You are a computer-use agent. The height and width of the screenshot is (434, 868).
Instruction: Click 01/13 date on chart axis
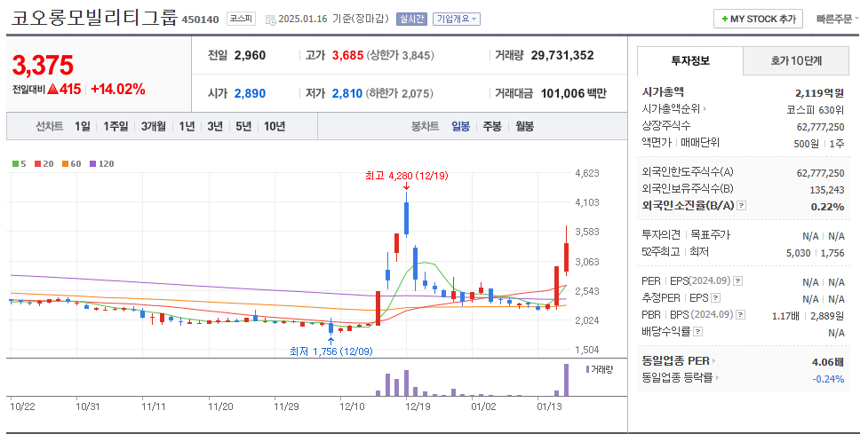(x=549, y=406)
